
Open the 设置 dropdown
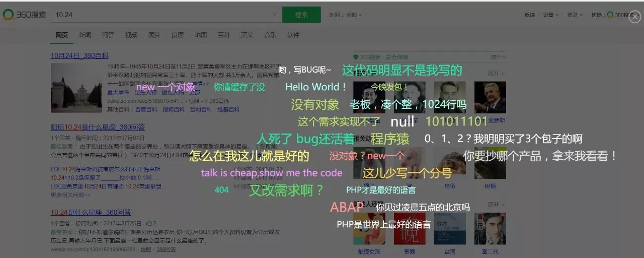tap(550, 15)
